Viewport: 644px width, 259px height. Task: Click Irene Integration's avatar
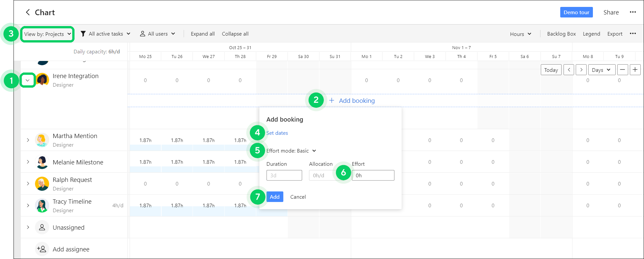(x=42, y=80)
